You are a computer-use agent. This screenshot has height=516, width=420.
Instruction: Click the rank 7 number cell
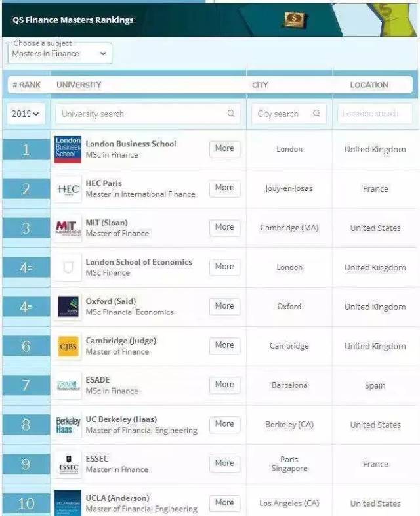(x=26, y=385)
